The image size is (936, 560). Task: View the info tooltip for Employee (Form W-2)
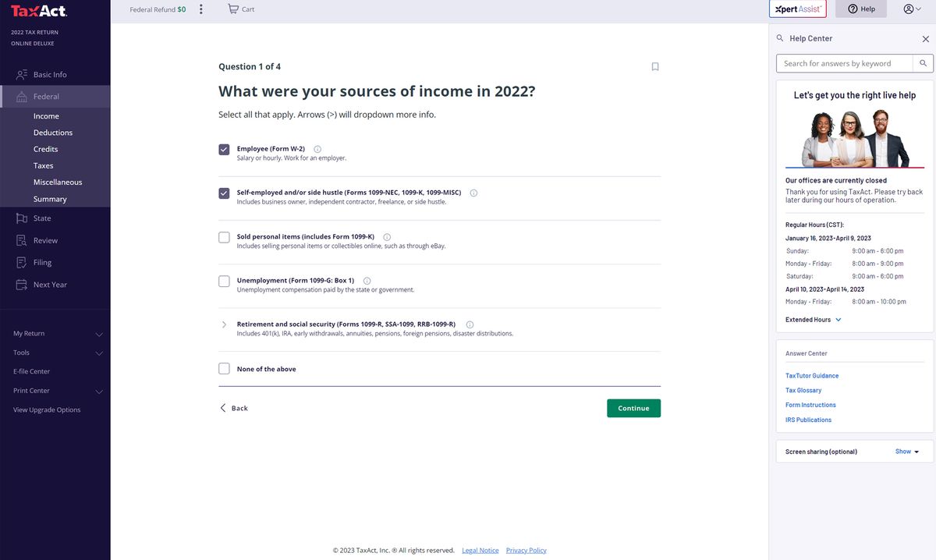tap(317, 148)
